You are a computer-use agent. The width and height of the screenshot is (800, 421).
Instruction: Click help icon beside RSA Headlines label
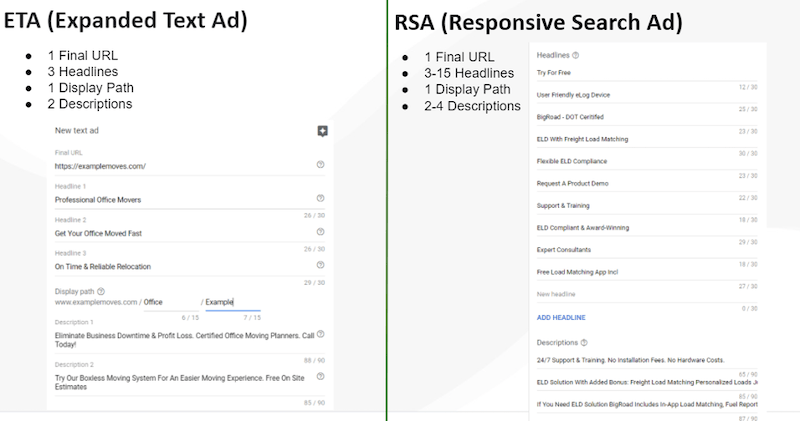[576, 55]
